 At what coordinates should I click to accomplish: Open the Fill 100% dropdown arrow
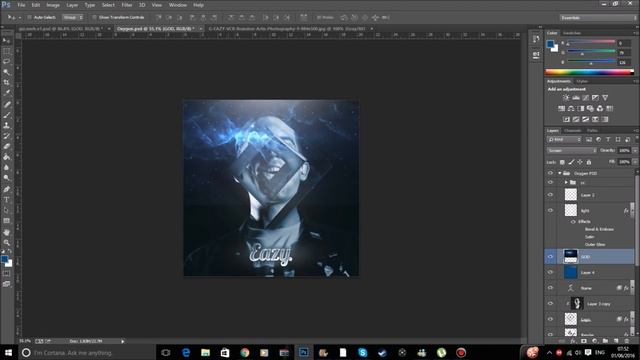click(635, 162)
